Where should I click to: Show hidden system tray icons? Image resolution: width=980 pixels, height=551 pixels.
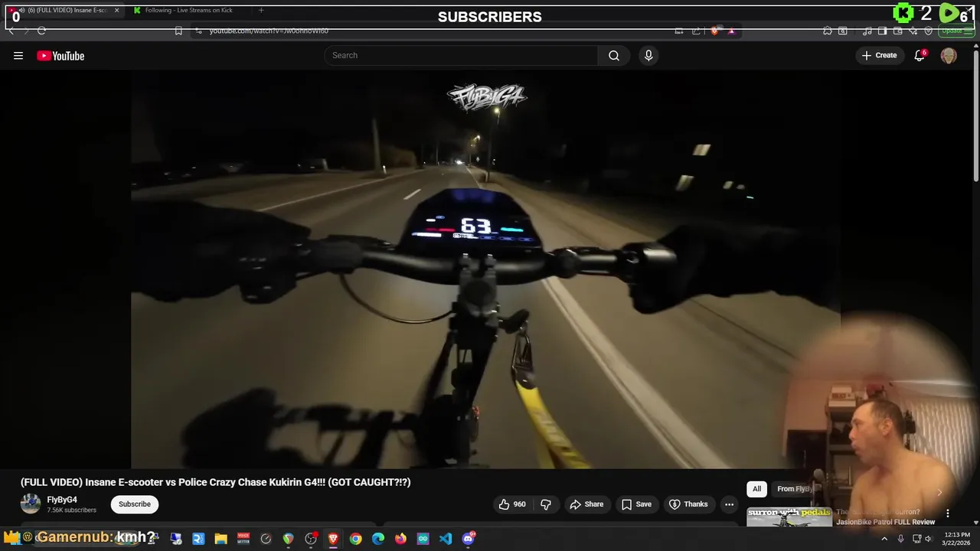coord(884,539)
